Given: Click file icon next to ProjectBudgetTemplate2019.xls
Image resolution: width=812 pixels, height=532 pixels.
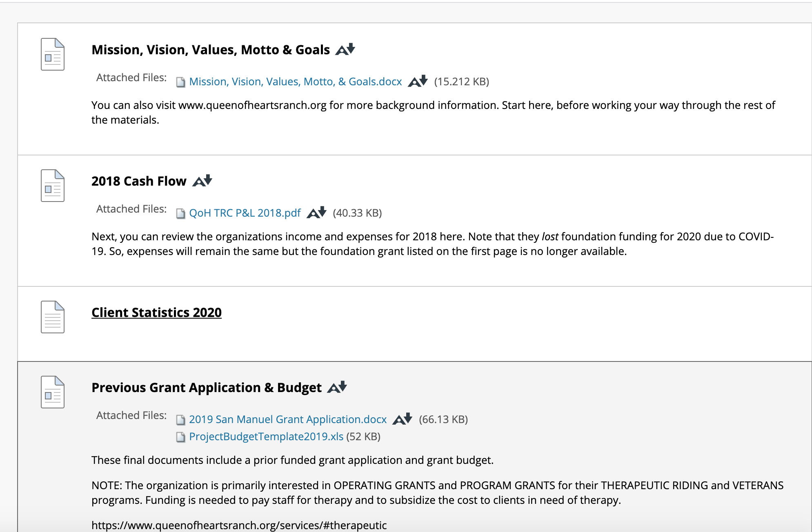Looking at the screenshot, I should click(x=180, y=437).
